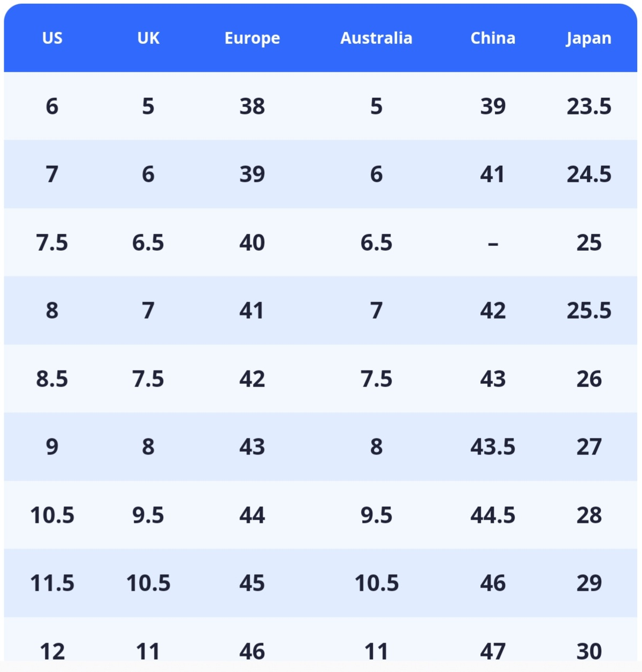Click Australia size 10.5 cell
The image size is (642, 672).
pos(376,583)
